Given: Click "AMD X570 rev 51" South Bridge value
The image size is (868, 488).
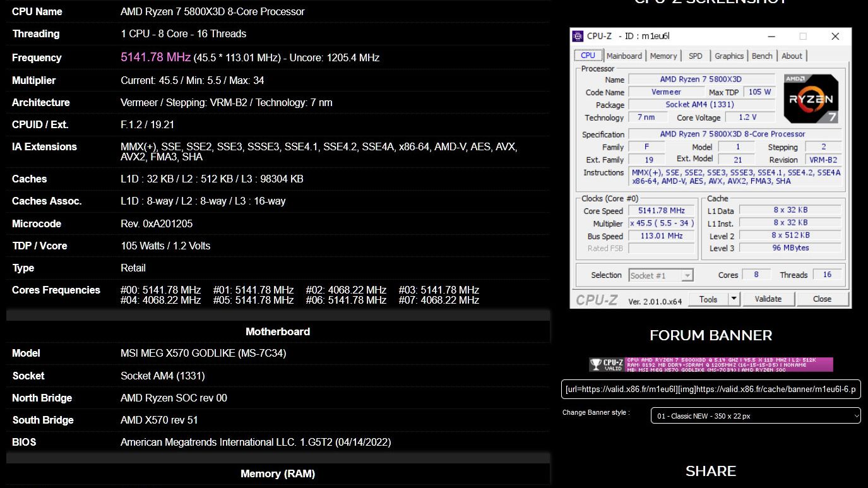Looking at the screenshot, I should point(160,420).
